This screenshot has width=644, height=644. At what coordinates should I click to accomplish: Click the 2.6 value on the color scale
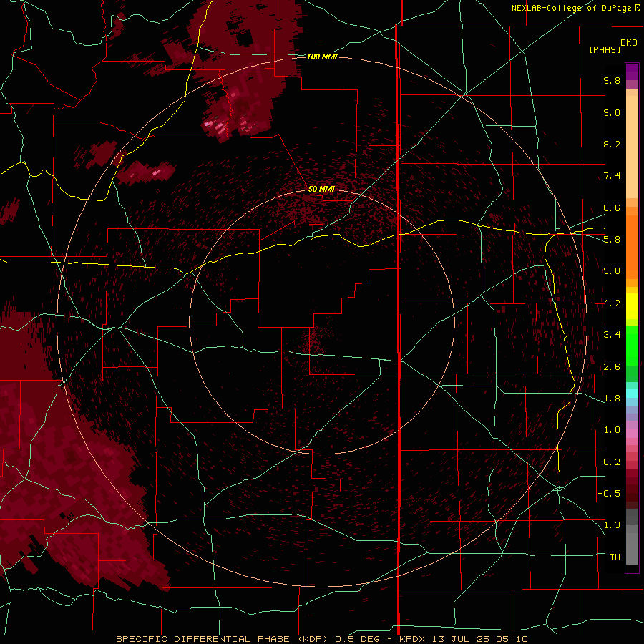click(612, 367)
